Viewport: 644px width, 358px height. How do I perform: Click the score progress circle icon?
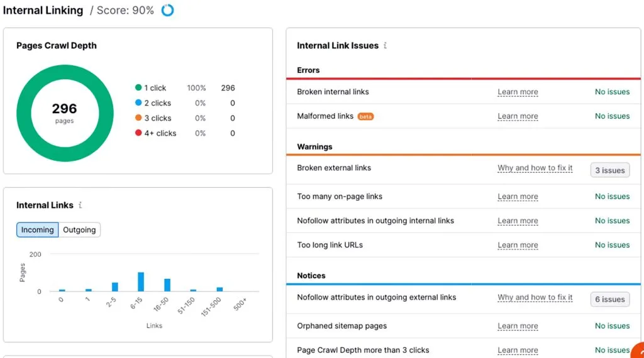pyautogui.click(x=167, y=10)
